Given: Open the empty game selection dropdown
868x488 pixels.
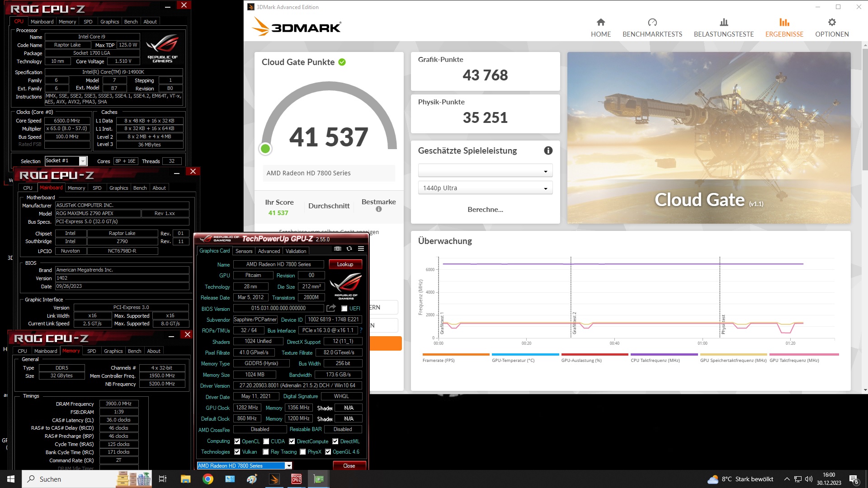Looking at the screenshot, I should pos(485,171).
